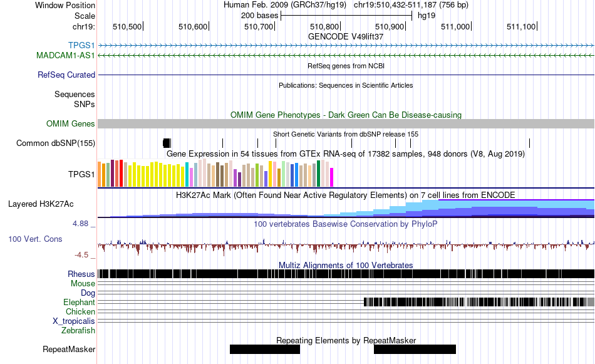Select the Rhesus alignment label
The image size is (595, 364).
click(x=81, y=274)
